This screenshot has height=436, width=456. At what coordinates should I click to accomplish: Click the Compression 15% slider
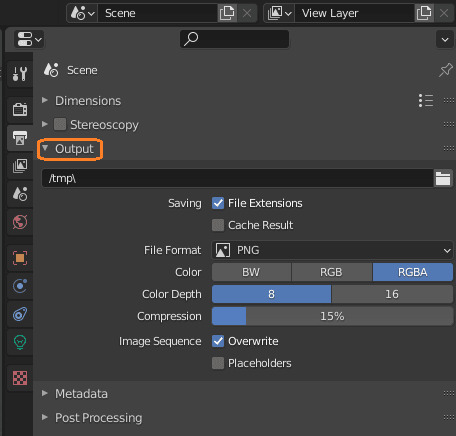click(x=332, y=316)
